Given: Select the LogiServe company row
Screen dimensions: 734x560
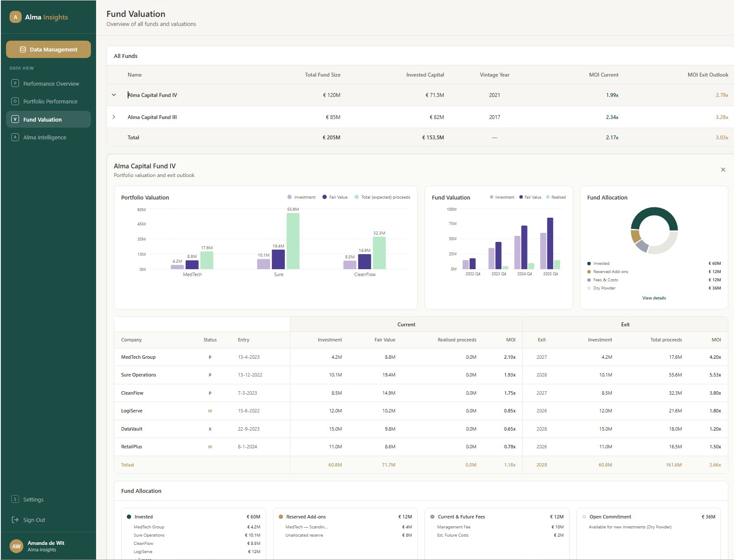Looking at the screenshot, I should (x=421, y=411).
